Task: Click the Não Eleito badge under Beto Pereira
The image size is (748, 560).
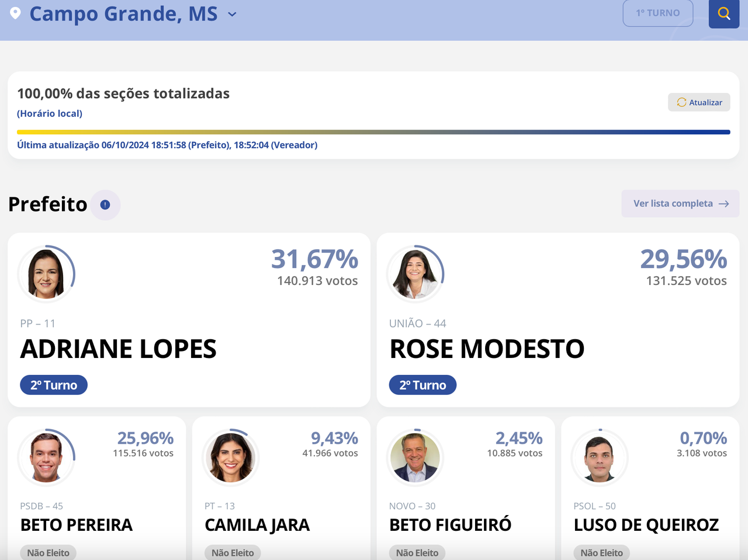Action: pyautogui.click(x=48, y=552)
